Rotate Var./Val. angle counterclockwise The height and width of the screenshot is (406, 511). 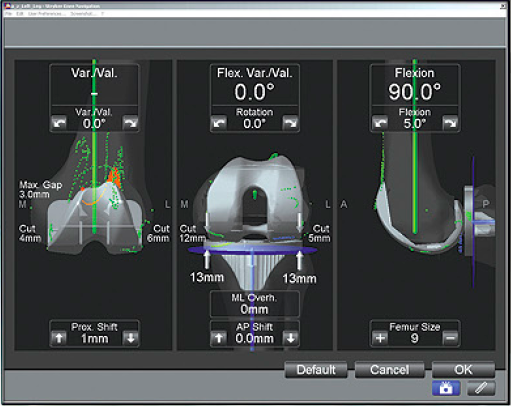point(59,123)
